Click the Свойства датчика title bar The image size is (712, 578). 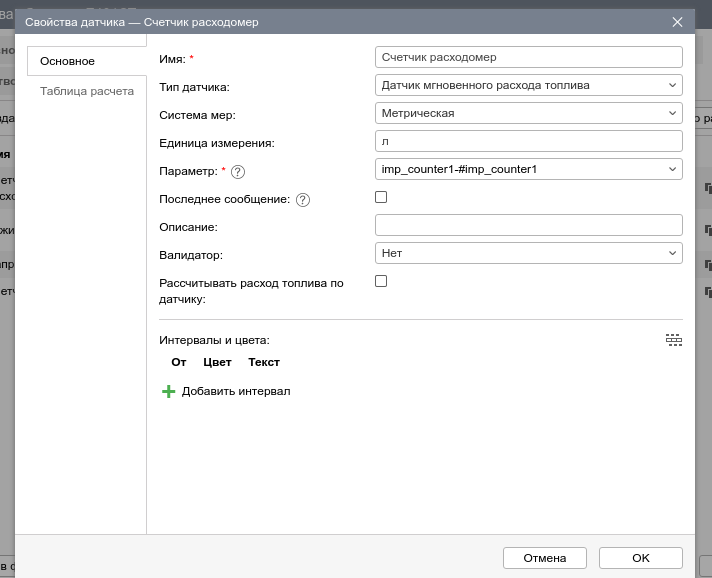pos(300,21)
